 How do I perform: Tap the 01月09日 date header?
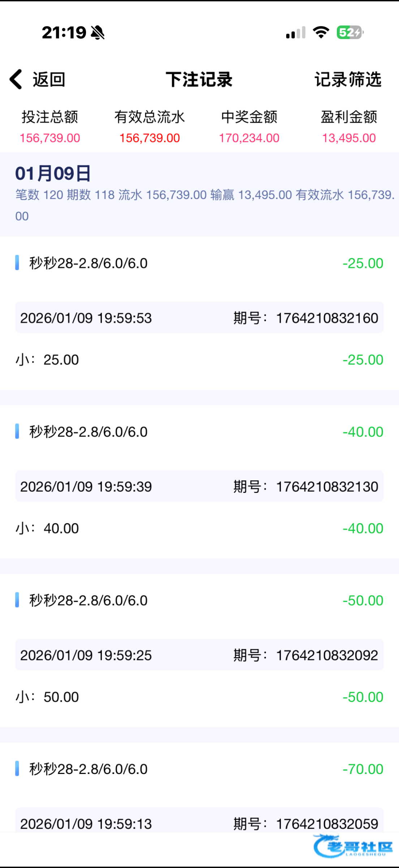tap(53, 174)
